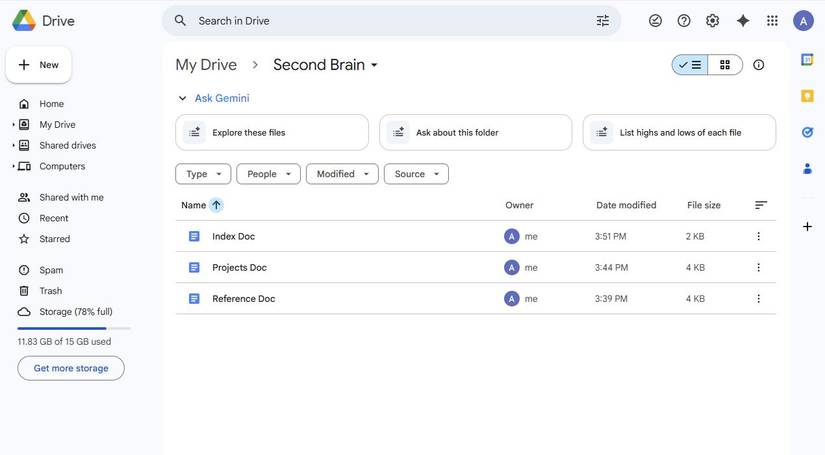Reverse the Name sort direction arrow
The width and height of the screenshot is (825, 455).
pos(217,205)
